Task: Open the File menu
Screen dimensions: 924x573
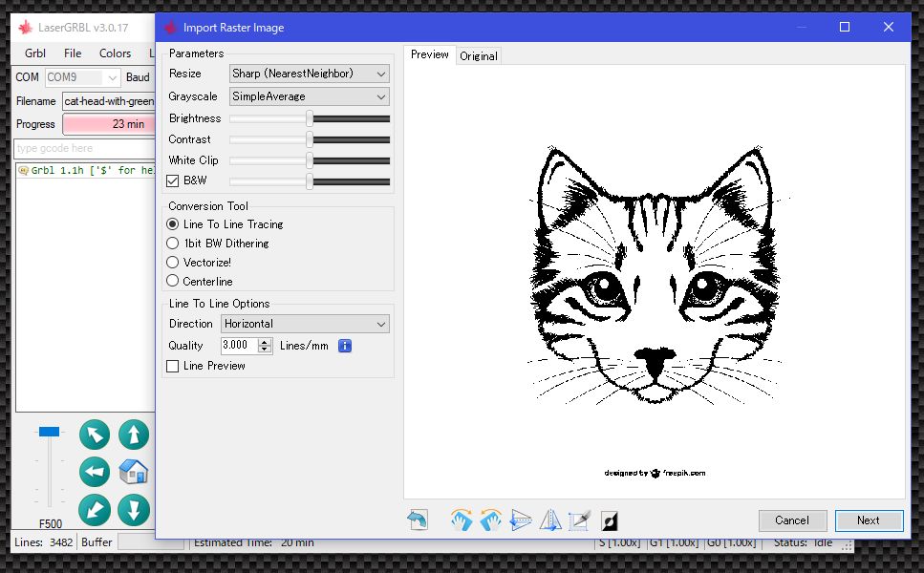Action: point(73,53)
